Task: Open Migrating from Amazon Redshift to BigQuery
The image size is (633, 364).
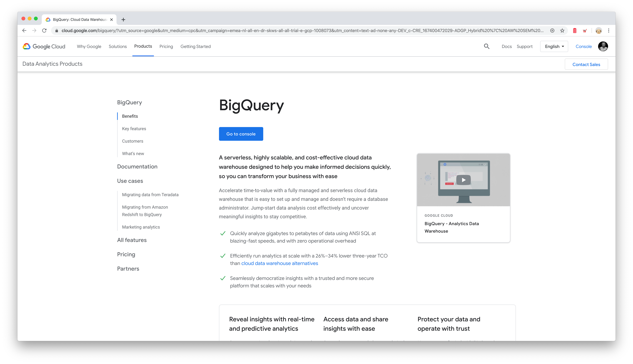Action: 145,211
